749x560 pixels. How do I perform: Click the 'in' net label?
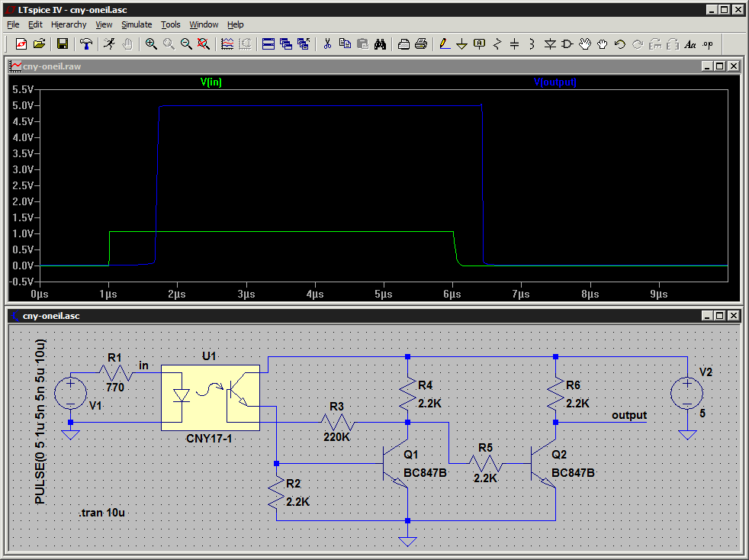(x=144, y=365)
